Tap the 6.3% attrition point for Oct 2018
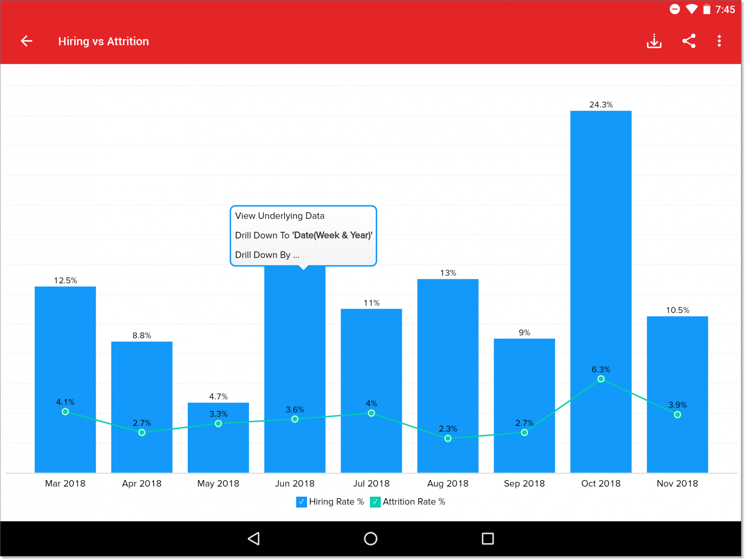 point(601,379)
